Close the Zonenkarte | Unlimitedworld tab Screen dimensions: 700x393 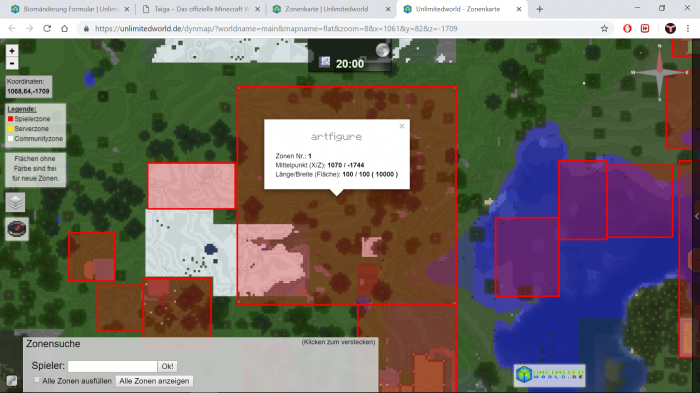point(388,9)
